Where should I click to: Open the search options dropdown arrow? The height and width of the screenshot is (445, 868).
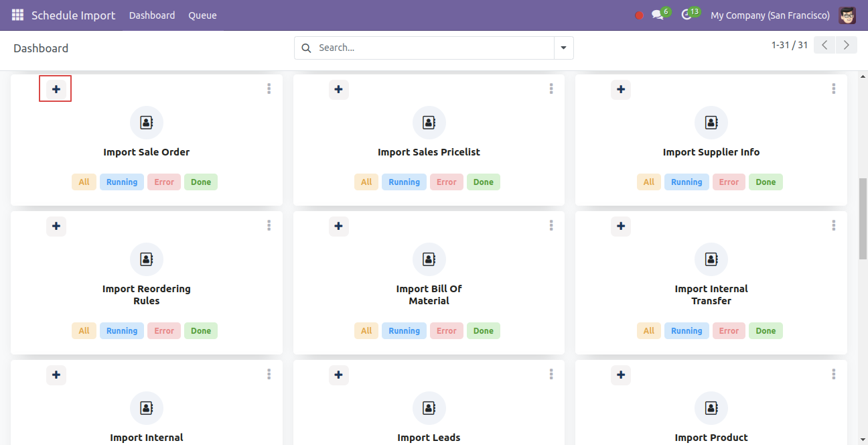point(563,48)
